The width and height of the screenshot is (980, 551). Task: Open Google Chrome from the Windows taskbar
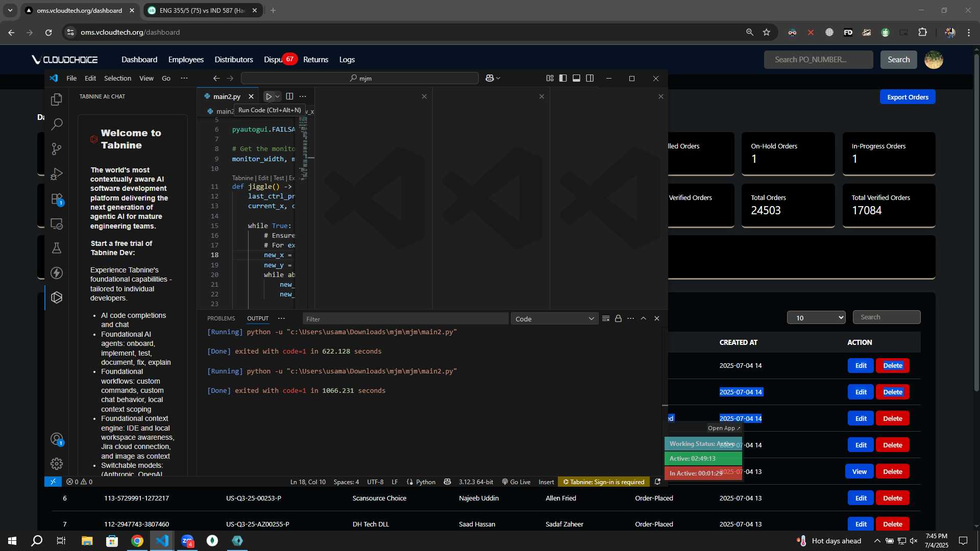137,541
